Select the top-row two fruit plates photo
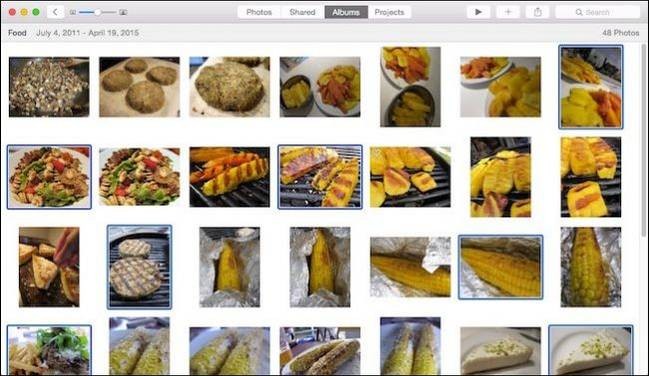 [x=500, y=87]
